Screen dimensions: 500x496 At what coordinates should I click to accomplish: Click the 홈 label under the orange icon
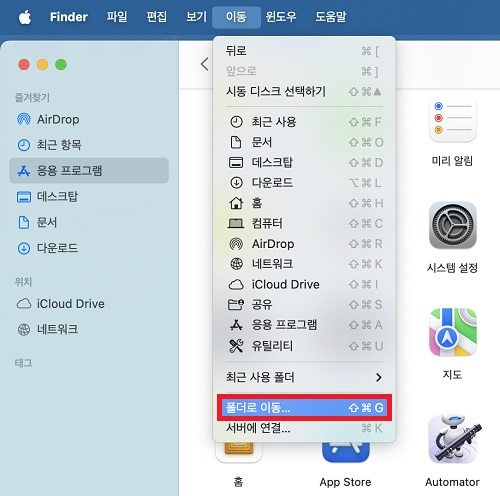tap(238, 482)
